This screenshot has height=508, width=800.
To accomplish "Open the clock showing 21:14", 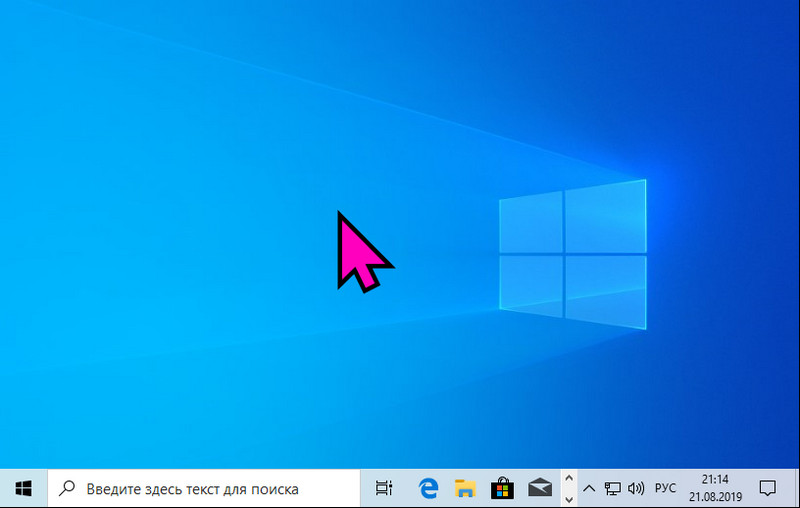I will pyautogui.click(x=715, y=488).
